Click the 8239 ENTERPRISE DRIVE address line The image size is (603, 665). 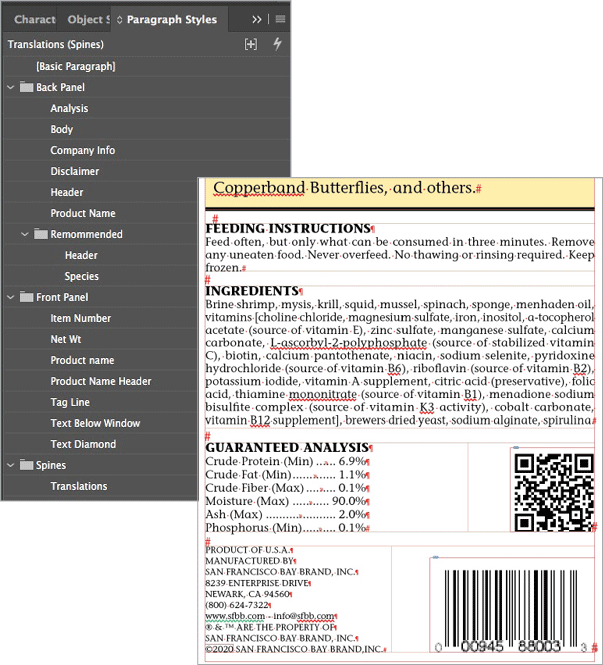click(x=256, y=583)
